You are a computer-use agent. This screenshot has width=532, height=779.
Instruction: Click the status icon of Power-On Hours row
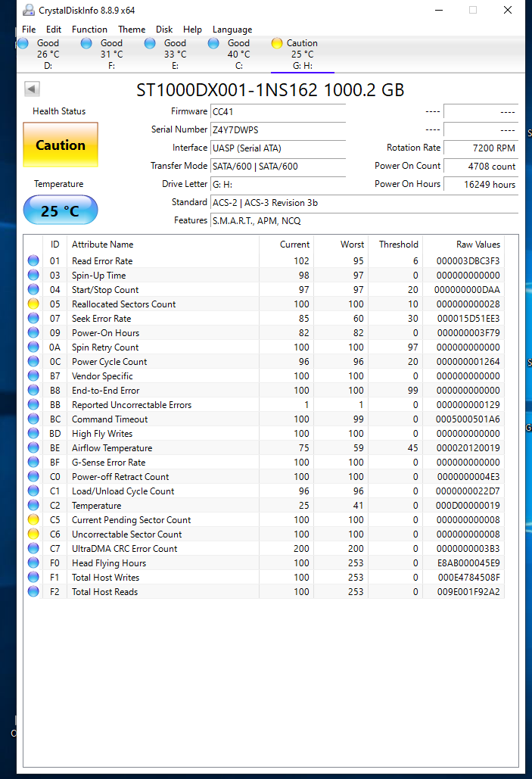click(x=33, y=332)
